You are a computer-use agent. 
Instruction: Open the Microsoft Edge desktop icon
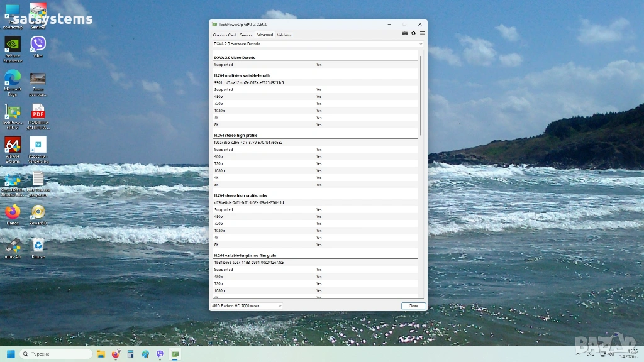point(13,79)
